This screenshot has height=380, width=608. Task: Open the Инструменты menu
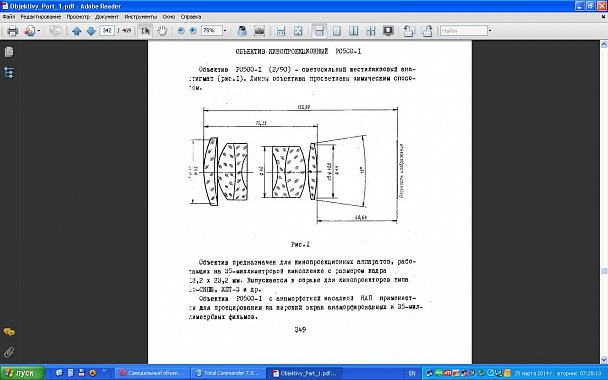click(140, 17)
